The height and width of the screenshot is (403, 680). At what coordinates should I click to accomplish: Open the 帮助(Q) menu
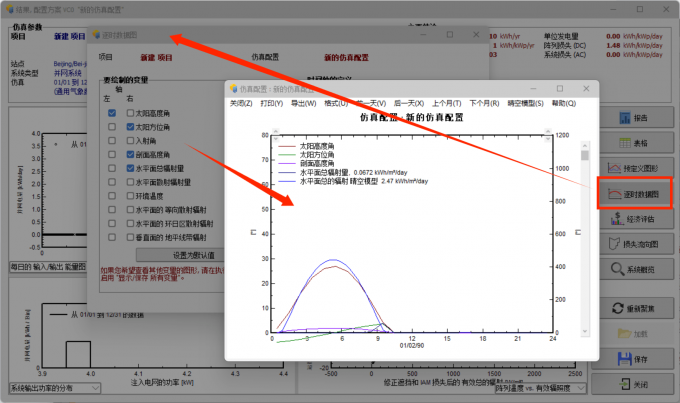[x=564, y=103]
